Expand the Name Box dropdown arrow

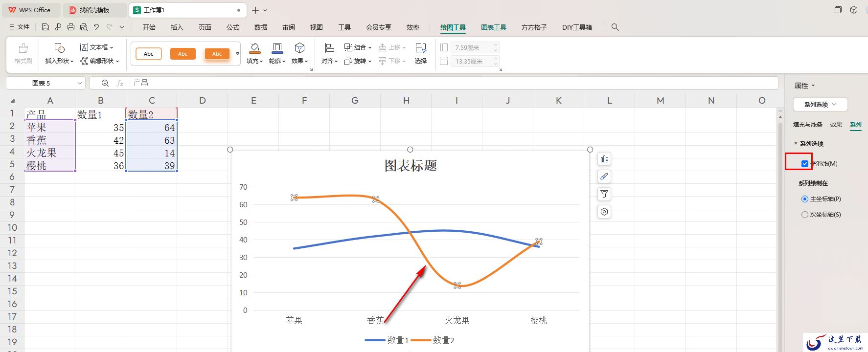79,84
